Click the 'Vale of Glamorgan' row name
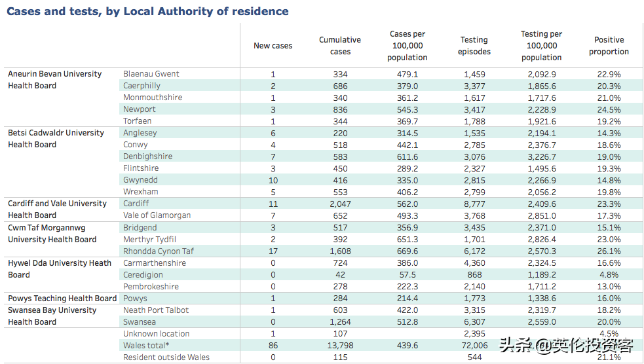Image resolution: width=644 pixels, height=364 pixels. (157, 215)
